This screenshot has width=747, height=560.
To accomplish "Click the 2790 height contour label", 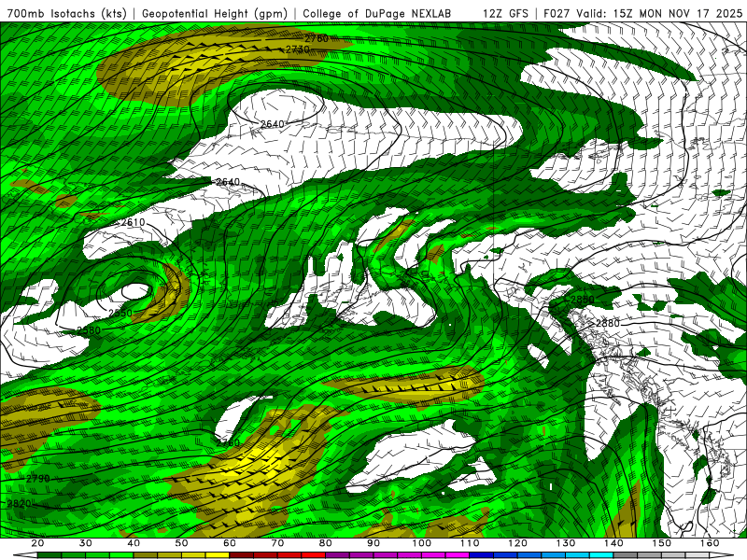I will pyautogui.click(x=37, y=479).
